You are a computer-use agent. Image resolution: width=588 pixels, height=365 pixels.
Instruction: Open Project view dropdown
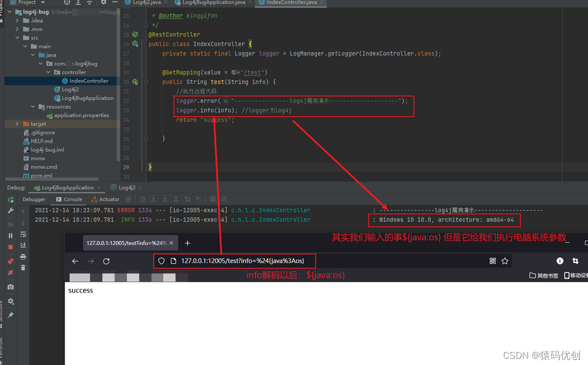click(x=43, y=2)
